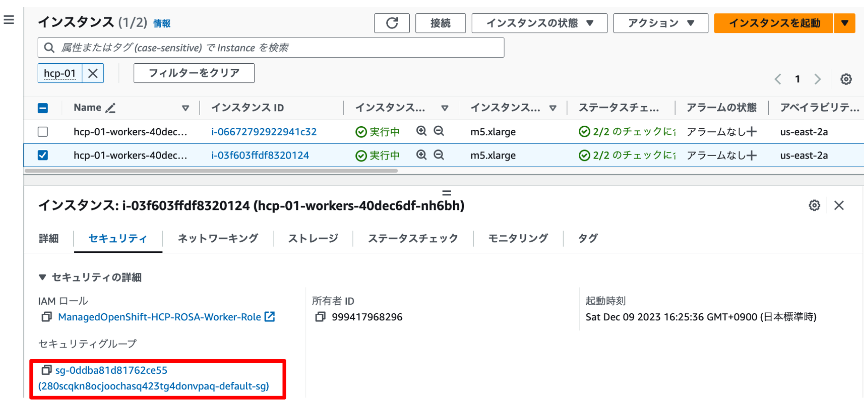Zoom-in filter icon in i-06672792922941c32 row
868x408 pixels.
click(x=422, y=131)
